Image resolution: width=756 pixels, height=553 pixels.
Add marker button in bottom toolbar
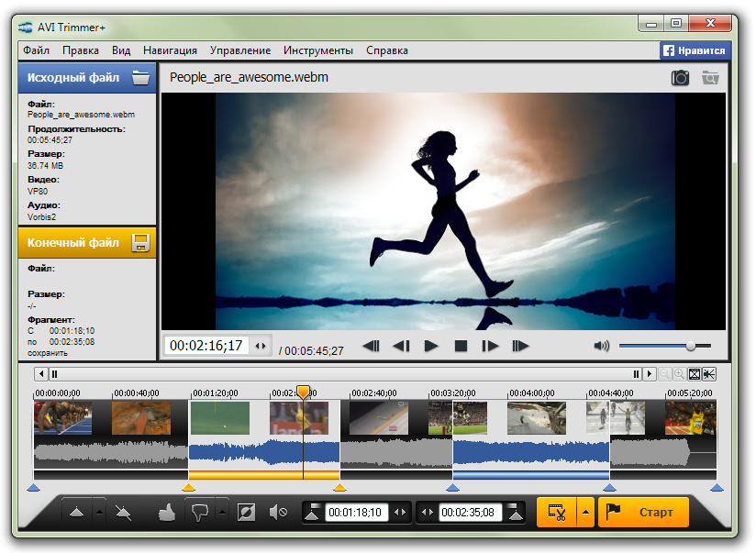tap(77, 512)
